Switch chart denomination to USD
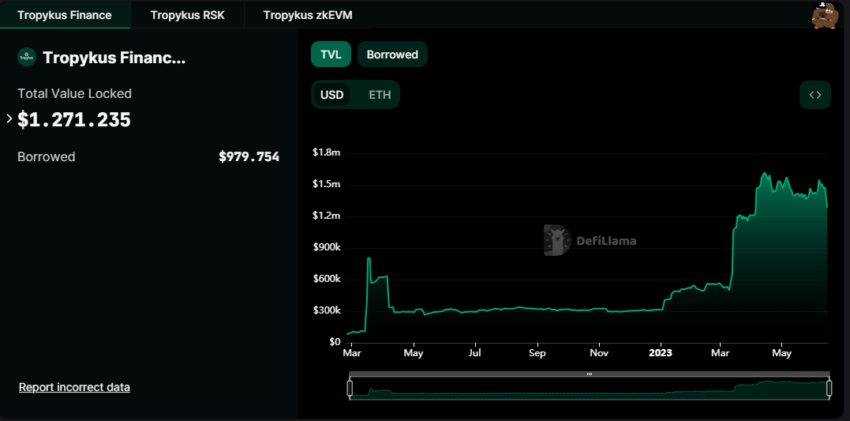The width and height of the screenshot is (850, 421). pos(332,95)
